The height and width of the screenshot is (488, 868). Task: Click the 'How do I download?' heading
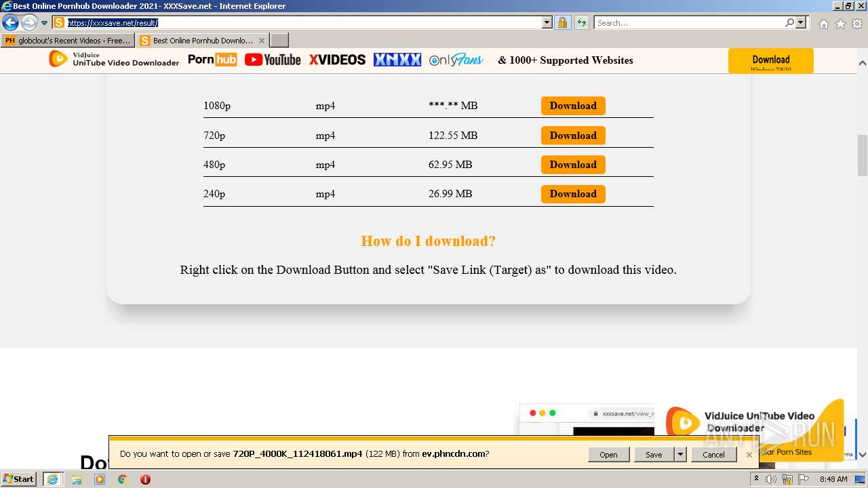pyautogui.click(x=429, y=241)
